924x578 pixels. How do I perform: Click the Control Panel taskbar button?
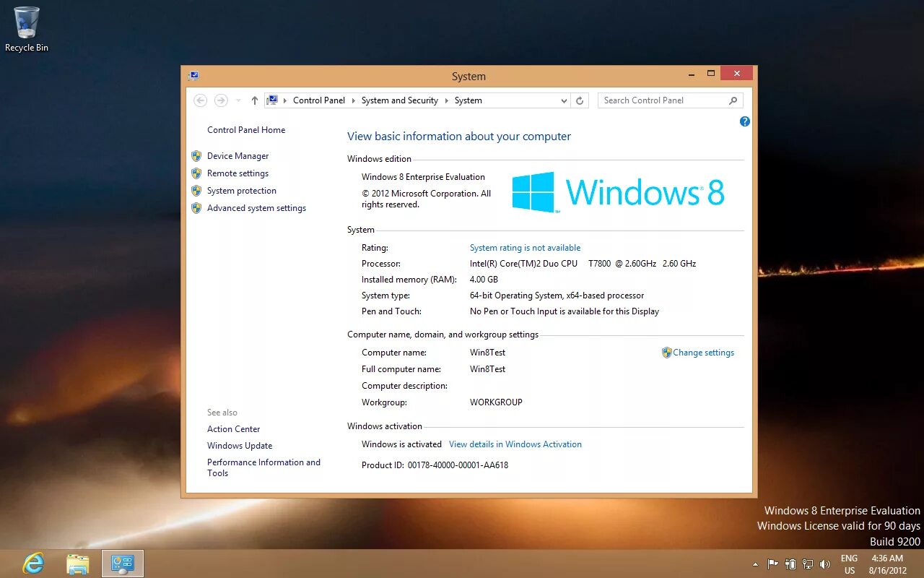(x=123, y=564)
